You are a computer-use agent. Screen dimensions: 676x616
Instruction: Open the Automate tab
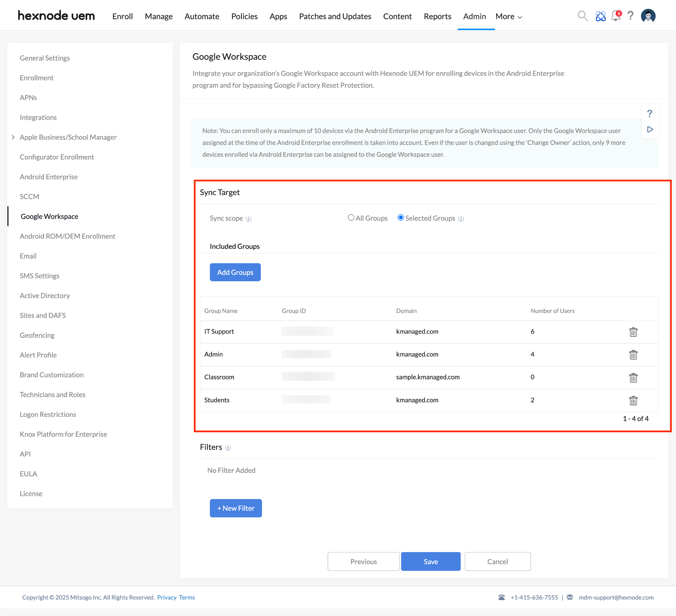pos(202,17)
